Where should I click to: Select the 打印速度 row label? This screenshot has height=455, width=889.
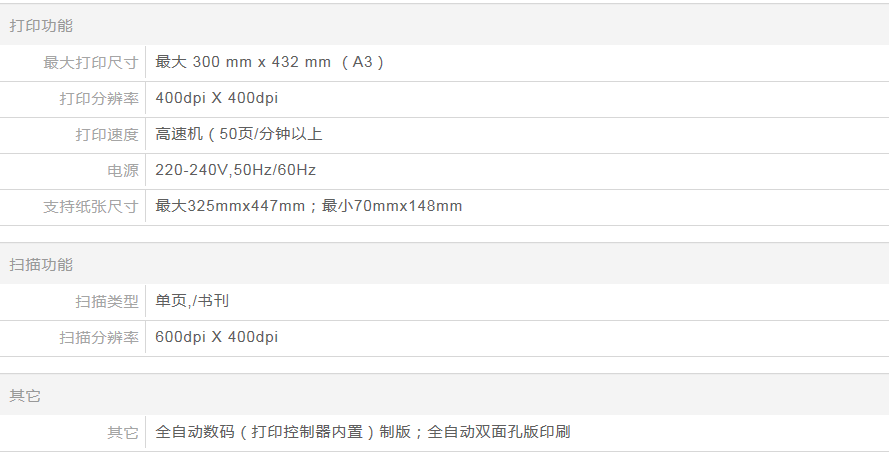click(107, 134)
